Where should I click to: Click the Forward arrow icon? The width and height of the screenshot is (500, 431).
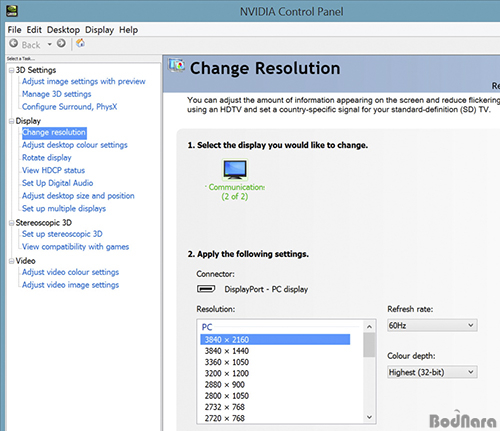click(x=61, y=43)
